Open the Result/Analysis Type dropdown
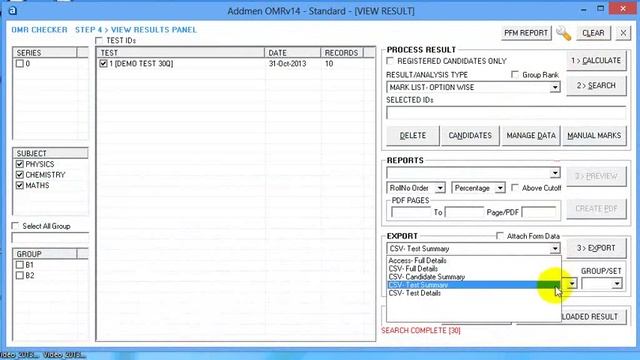The height and width of the screenshot is (360, 640). point(555,87)
